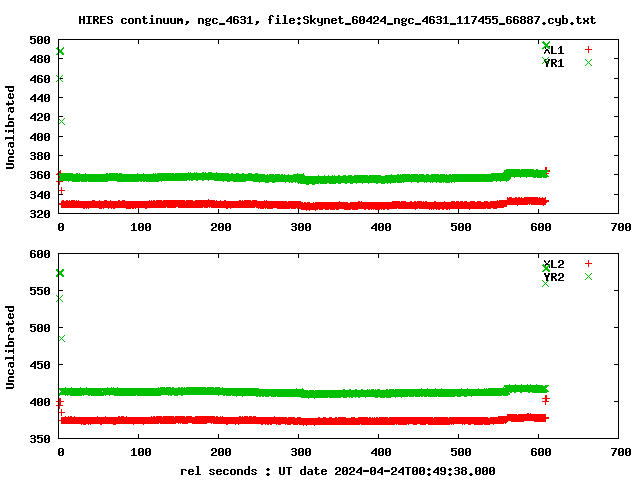This screenshot has width=640, height=480.
Task: Click the 350 y-axis tick of bottom plot
Action: point(40,439)
